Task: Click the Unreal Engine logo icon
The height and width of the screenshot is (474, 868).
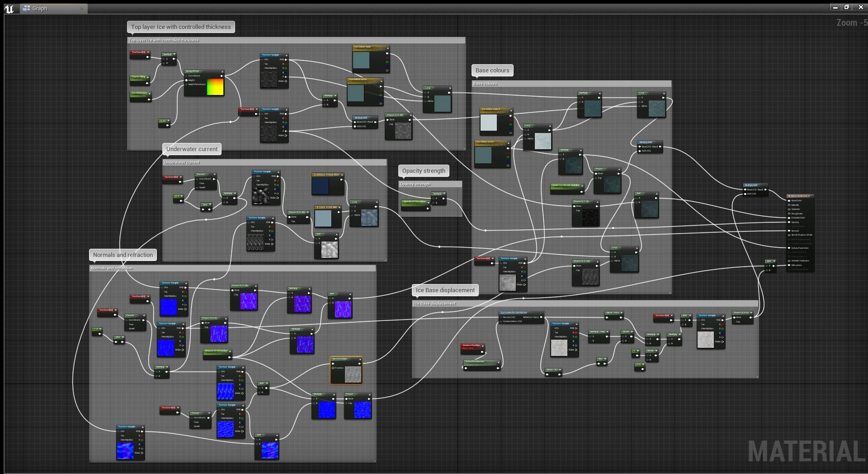Action: click(9, 9)
